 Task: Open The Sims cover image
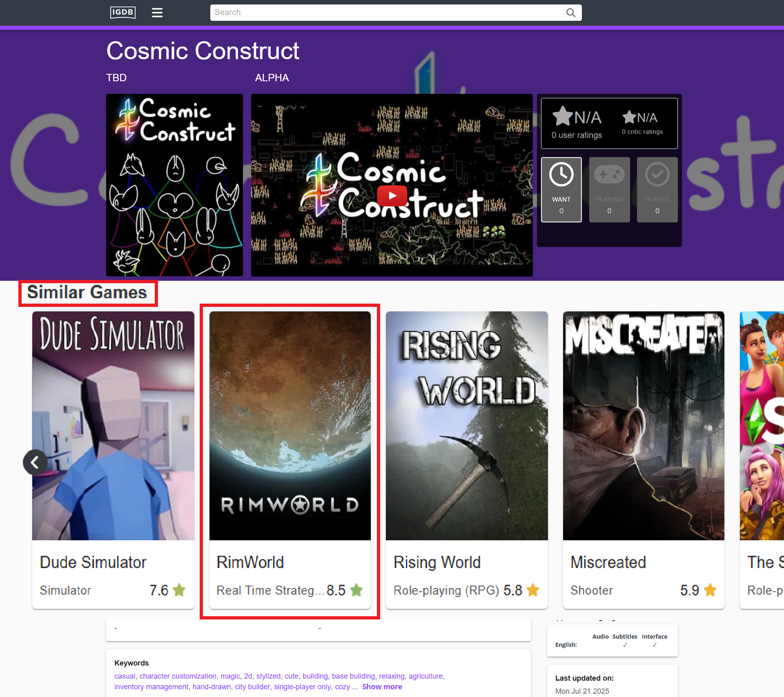coord(762,426)
